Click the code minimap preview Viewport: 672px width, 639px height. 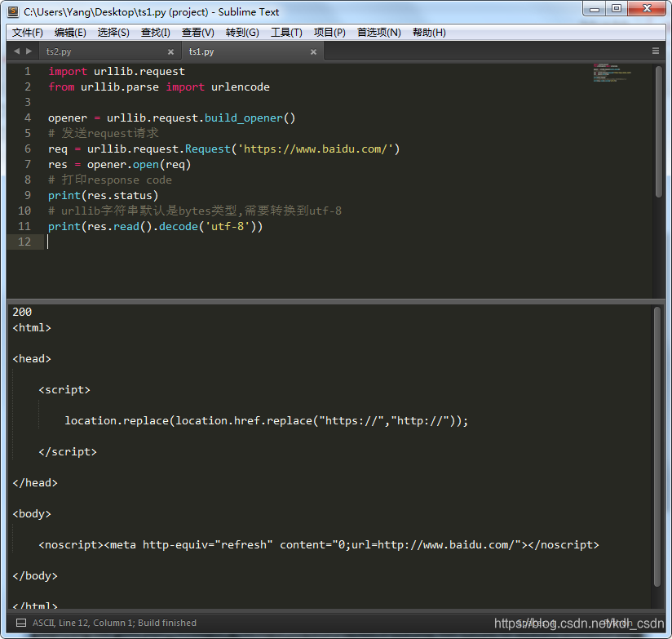612,73
